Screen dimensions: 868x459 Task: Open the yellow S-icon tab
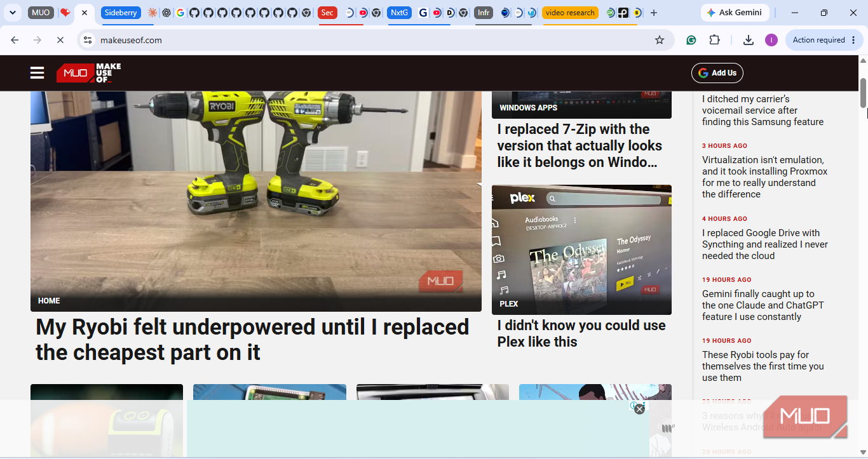pos(637,13)
